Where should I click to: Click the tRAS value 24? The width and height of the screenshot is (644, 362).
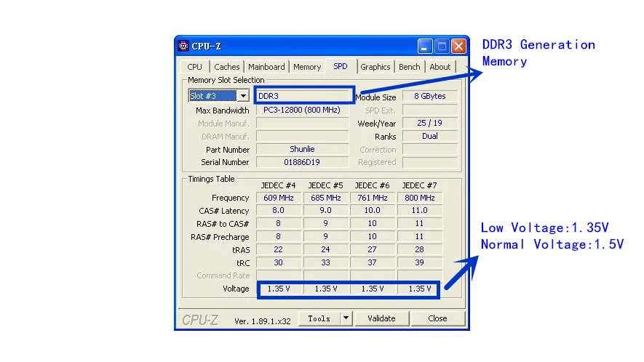tap(326, 249)
